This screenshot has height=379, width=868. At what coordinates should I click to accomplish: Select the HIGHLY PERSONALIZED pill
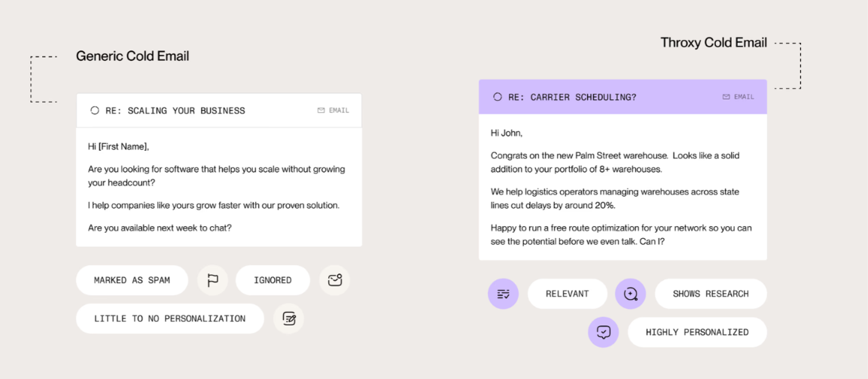click(x=698, y=332)
